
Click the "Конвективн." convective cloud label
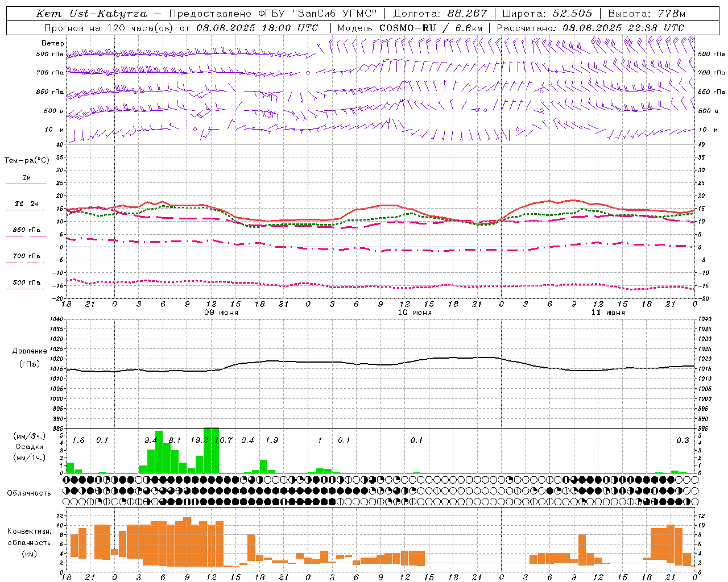tap(29, 531)
